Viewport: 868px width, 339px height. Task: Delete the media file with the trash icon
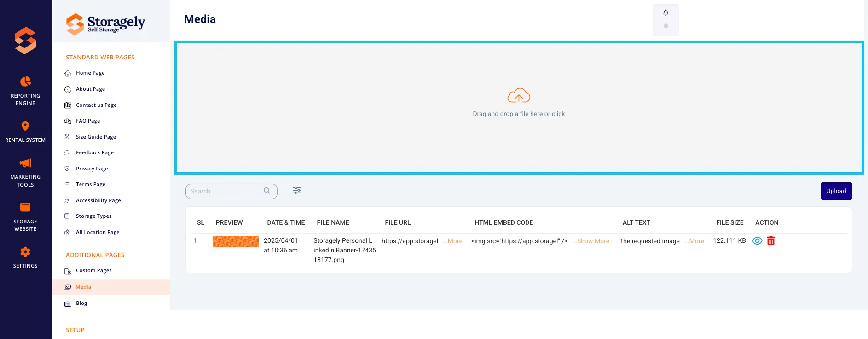771,240
